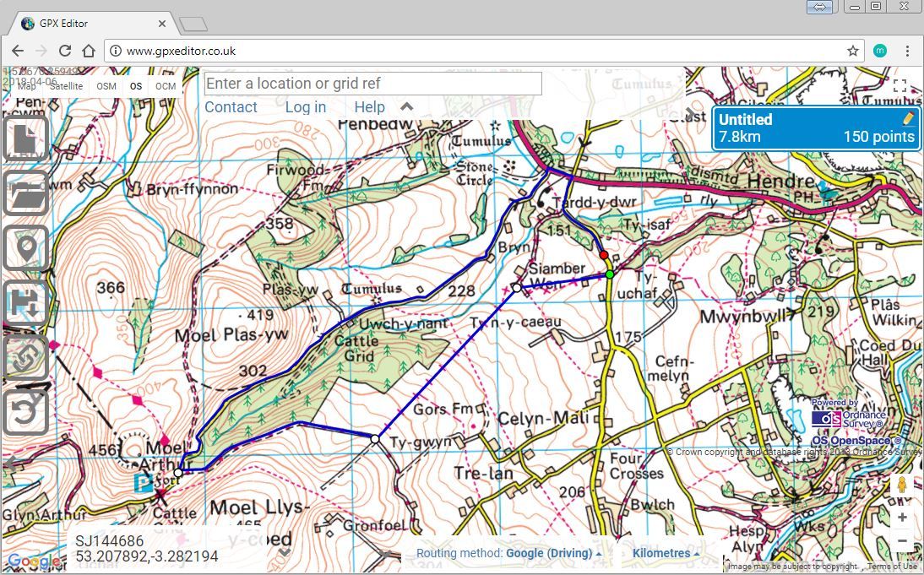Select the Untitled track panel

[x=816, y=127]
